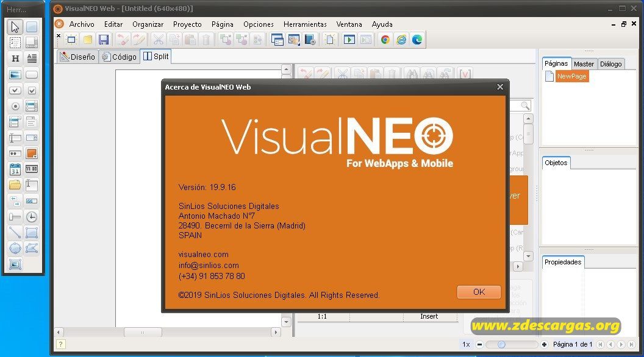Click the Open project folder icon
The image size is (644, 357).
87,40
